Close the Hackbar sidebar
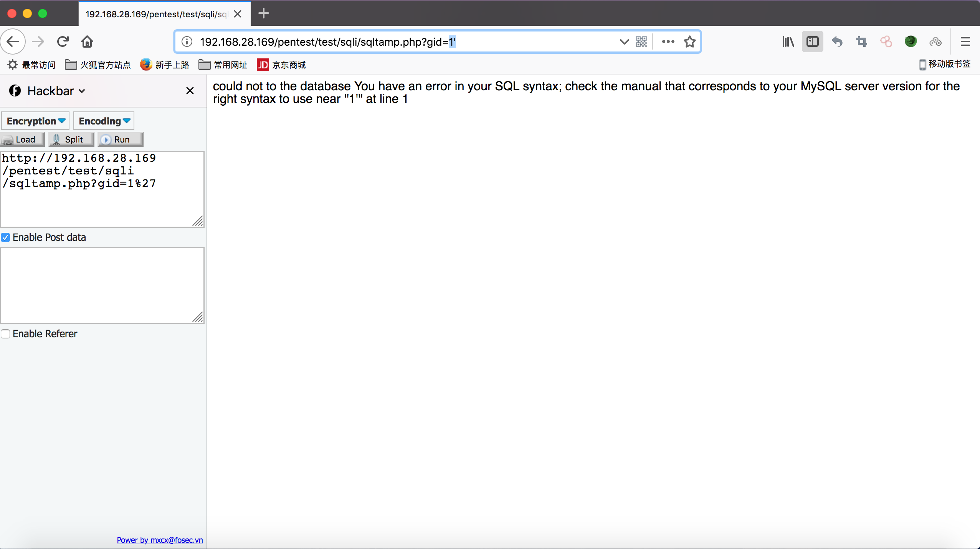980x549 pixels. [x=190, y=91]
